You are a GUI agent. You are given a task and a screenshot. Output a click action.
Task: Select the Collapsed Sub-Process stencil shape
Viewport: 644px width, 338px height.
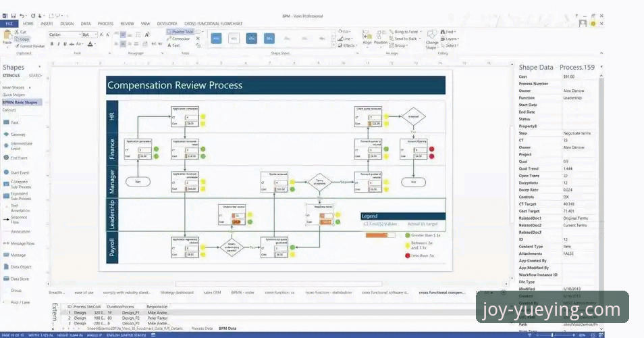pos(16,185)
